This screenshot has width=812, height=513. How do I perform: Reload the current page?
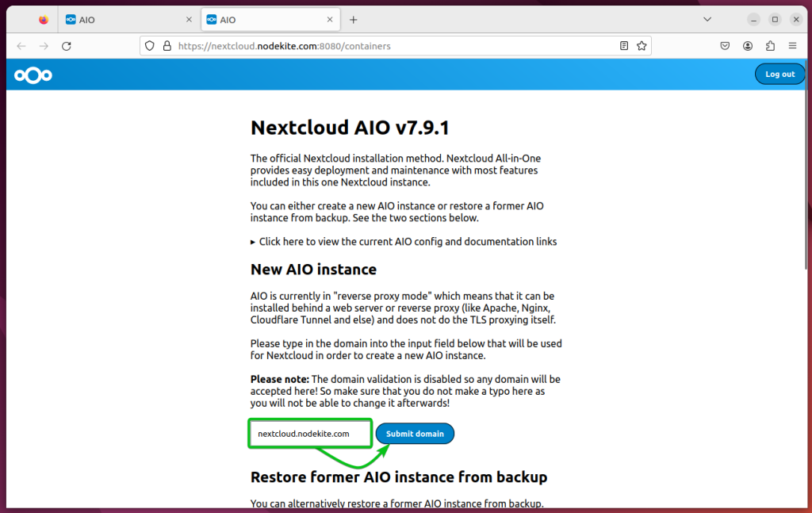point(66,45)
